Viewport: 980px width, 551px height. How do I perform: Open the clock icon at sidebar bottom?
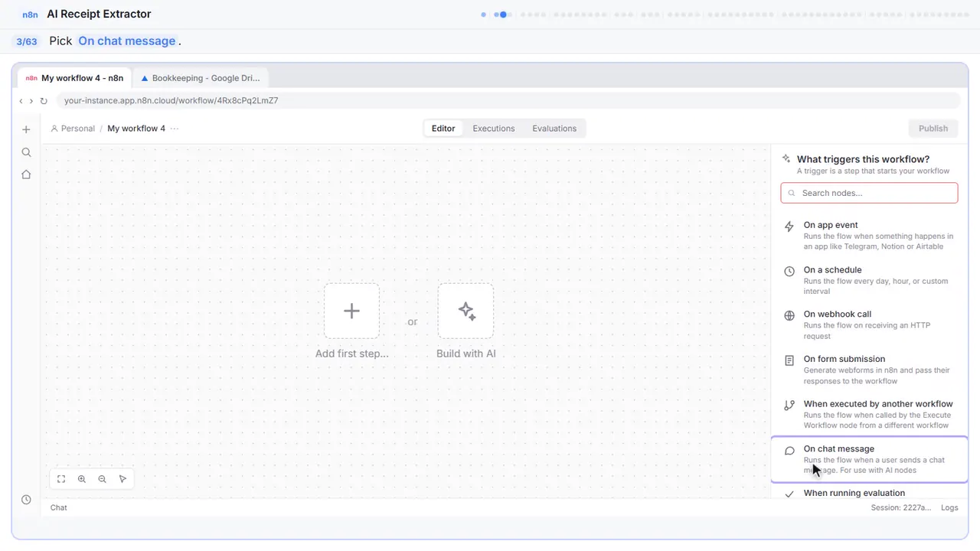click(x=26, y=500)
